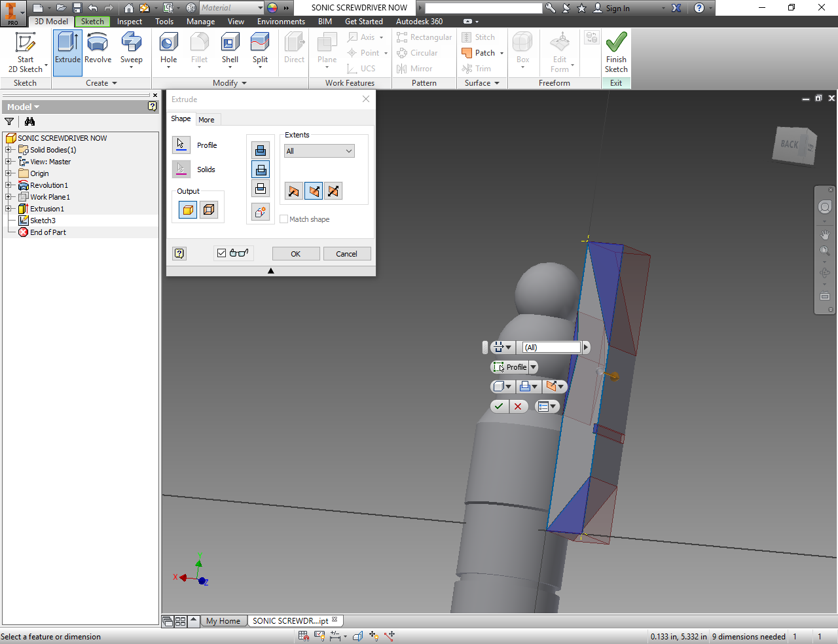Screen dimensions: 838x644
Task: Select the Intersect operation button
Action: click(x=261, y=189)
